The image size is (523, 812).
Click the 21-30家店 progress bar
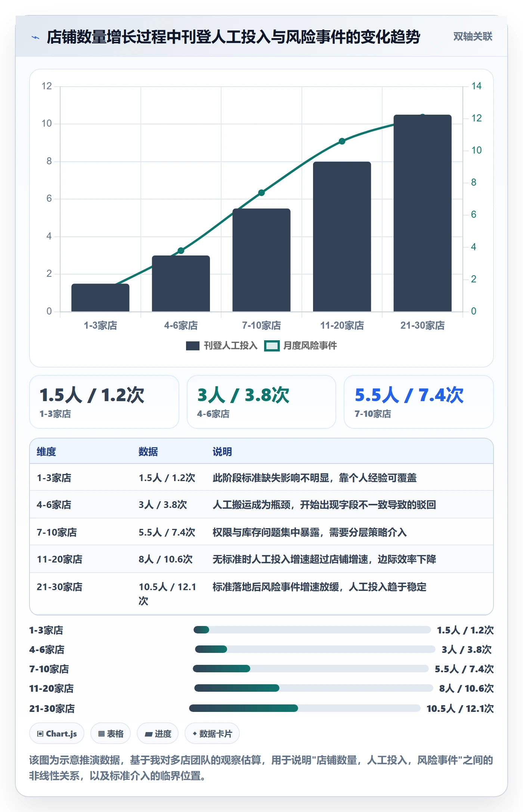305,708
